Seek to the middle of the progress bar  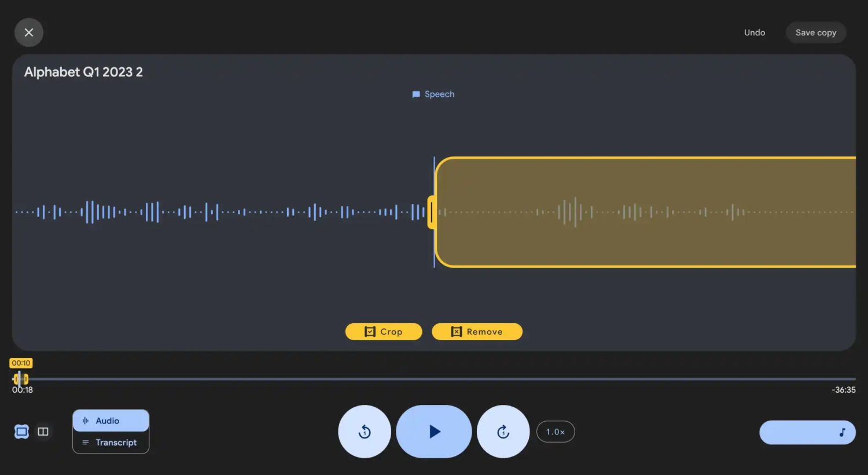pyautogui.click(x=434, y=379)
